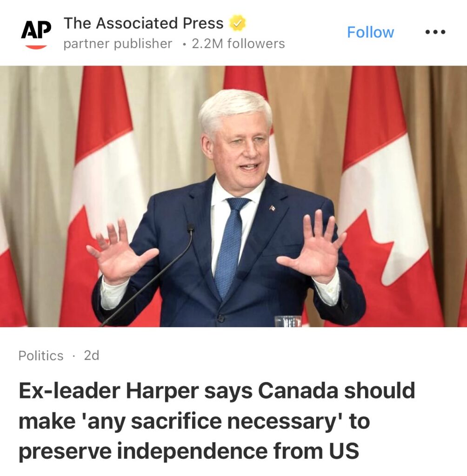Click headline line 'make any sacrifice necessary'
This screenshot has height=476, width=467.
[194, 421]
